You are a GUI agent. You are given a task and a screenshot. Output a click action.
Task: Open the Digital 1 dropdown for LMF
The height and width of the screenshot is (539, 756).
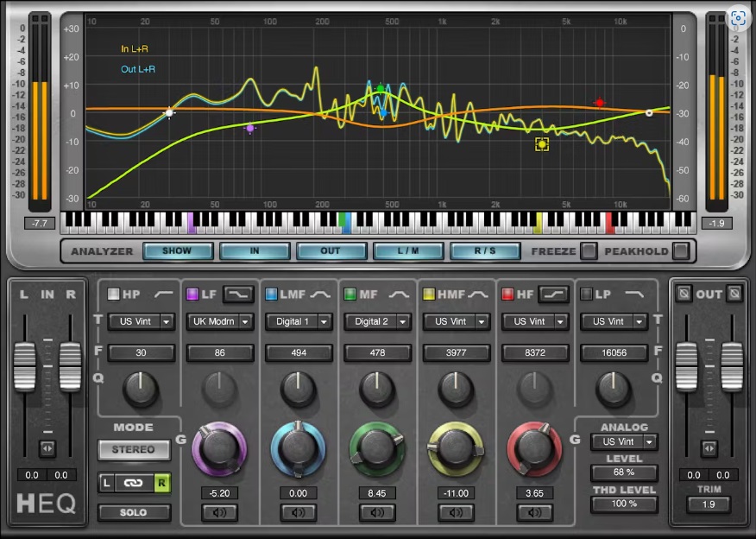click(x=298, y=322)
